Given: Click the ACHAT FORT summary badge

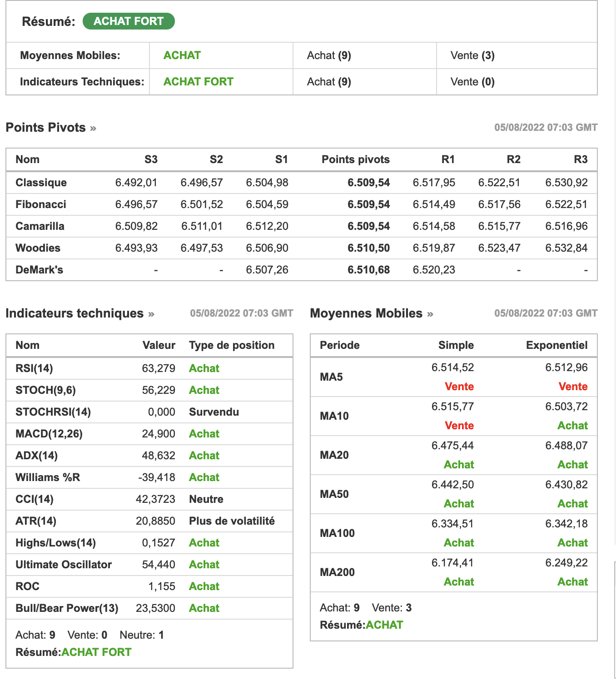Looking at the screenshot, I should (x=129, y=21).
